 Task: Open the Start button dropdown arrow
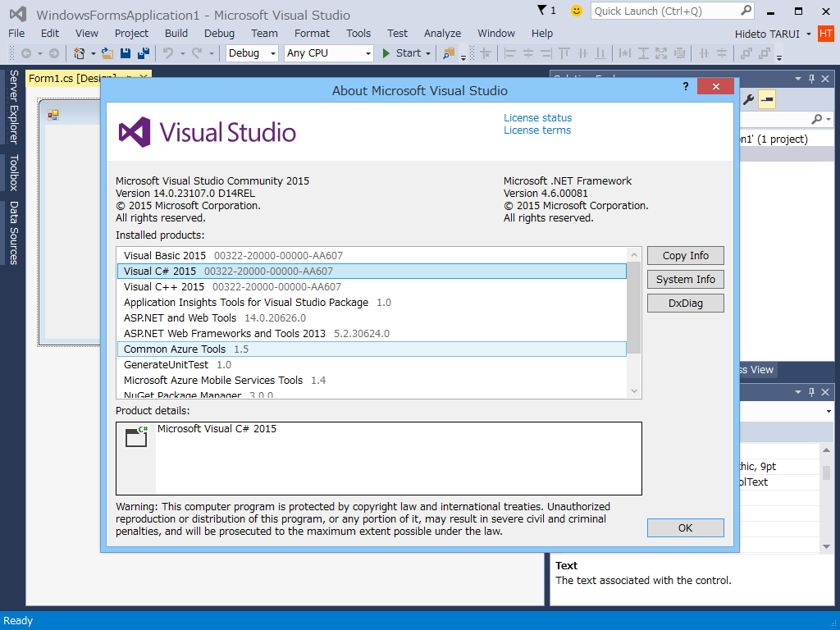click(428, 53)
